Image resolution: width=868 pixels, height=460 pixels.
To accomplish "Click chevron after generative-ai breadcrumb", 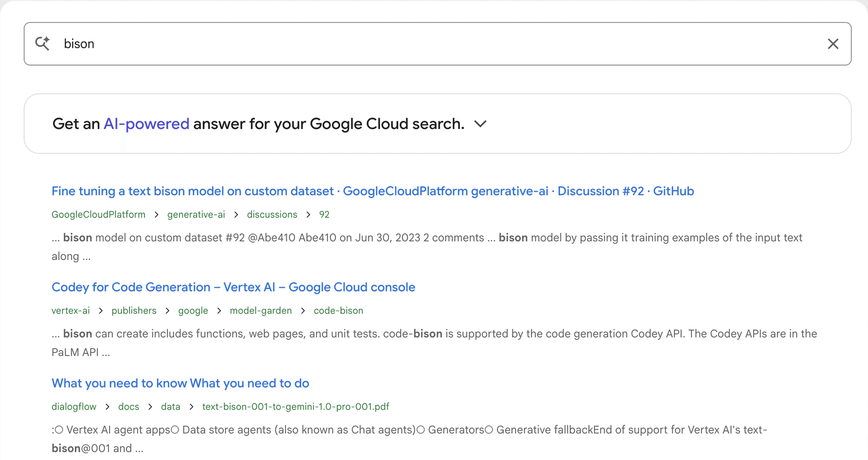I will [236, 215].
